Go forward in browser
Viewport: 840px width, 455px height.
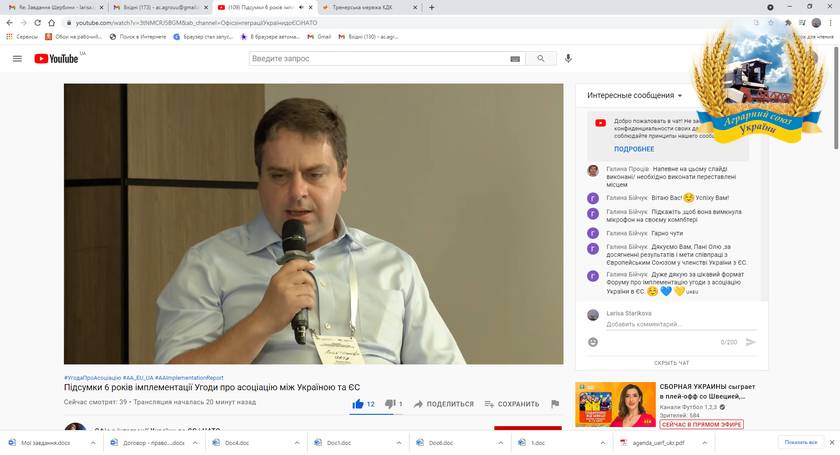point(23,23)
